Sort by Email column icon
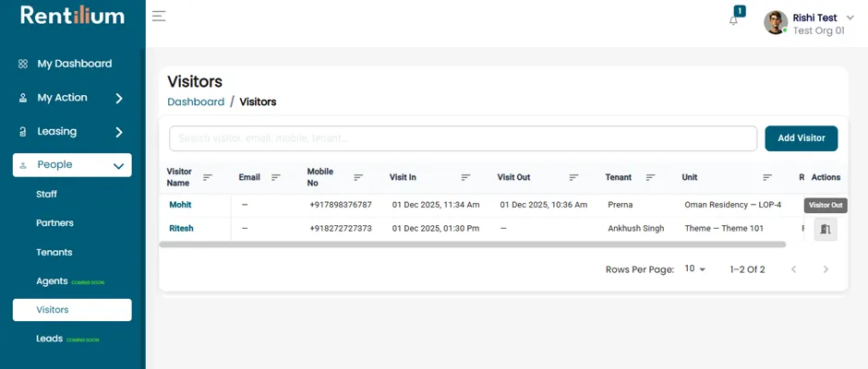The height and width of the screenshot is (369, 868). click(276, 178)
